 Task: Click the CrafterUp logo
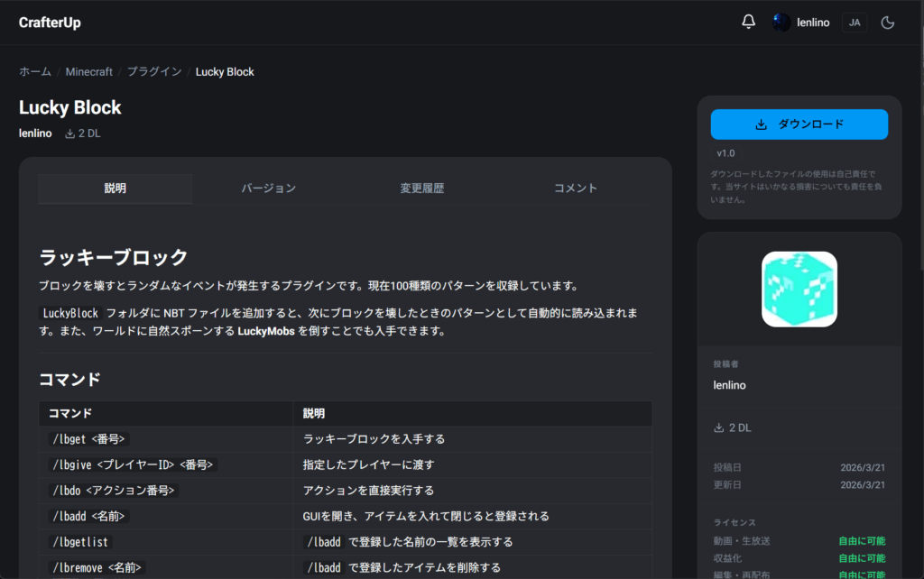[50, 23]
